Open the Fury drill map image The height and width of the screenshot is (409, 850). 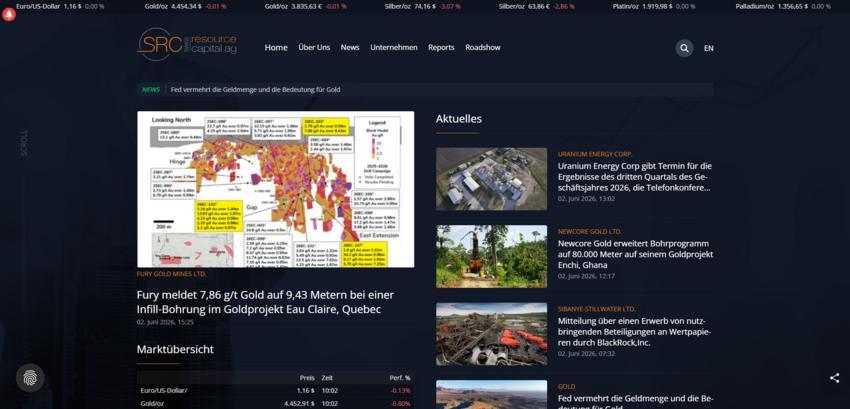(x=275, y=189)
